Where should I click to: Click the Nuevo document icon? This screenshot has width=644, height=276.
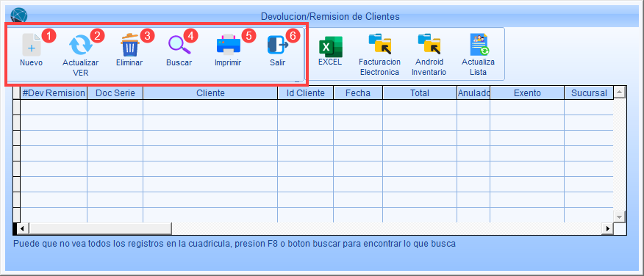pos(32,45)
